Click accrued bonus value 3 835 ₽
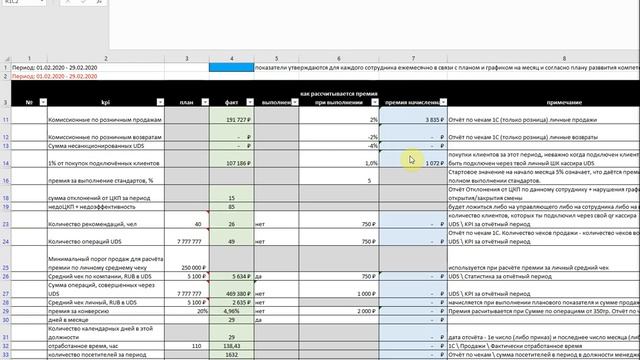Viewport: 640px width, 360px height. 413,116
